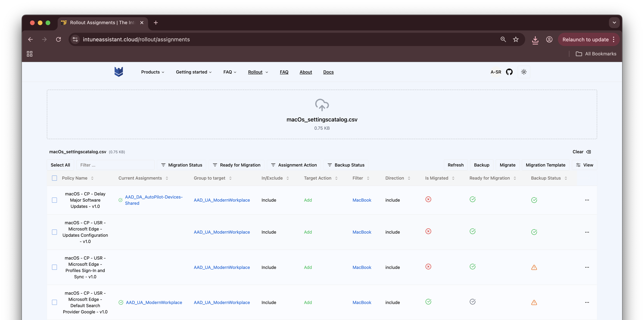Sort by Current Assignments column
The image size is (644, 320).
[x=143, y=178]
